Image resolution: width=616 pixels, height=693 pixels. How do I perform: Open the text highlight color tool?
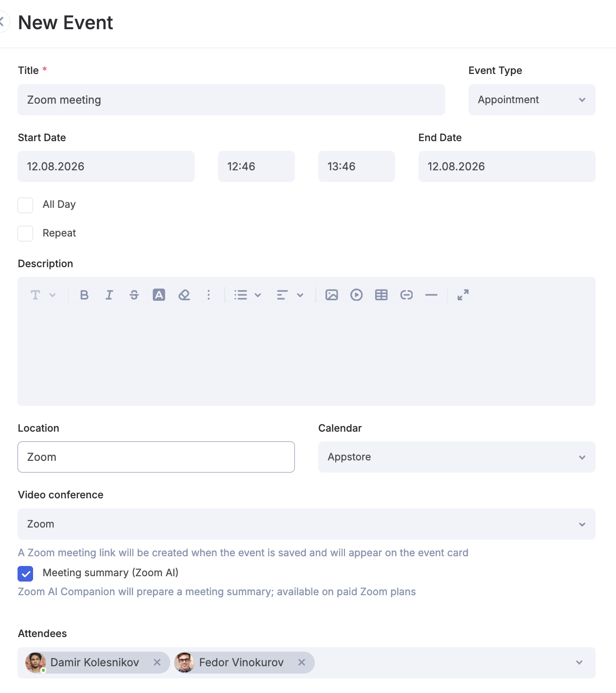tap(159, 295)
